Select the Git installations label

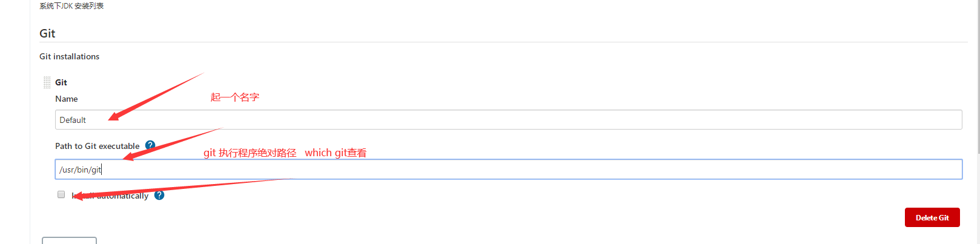(69, 56)
